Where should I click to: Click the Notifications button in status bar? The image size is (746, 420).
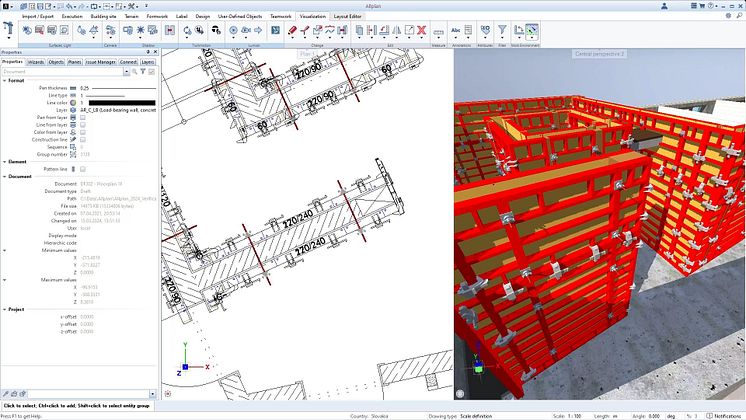(x=725, y=416)
